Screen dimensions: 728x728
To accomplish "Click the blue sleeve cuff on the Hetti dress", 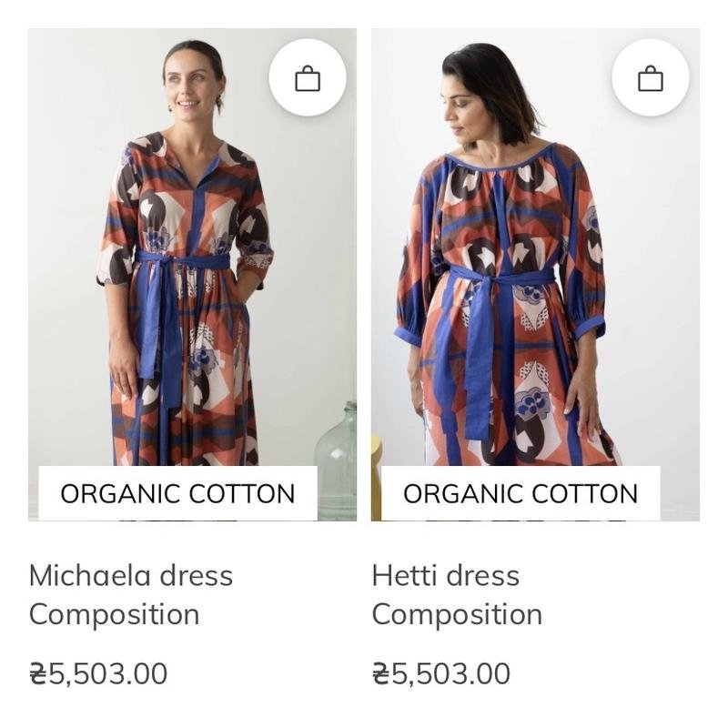I will [x=590, y=325].
